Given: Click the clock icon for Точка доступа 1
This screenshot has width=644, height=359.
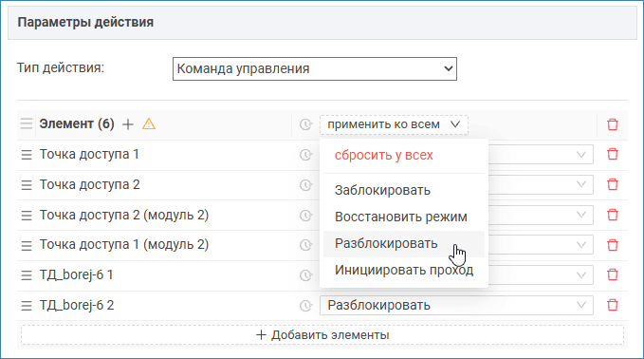Looking at the screenshot, I should [305, 155].
